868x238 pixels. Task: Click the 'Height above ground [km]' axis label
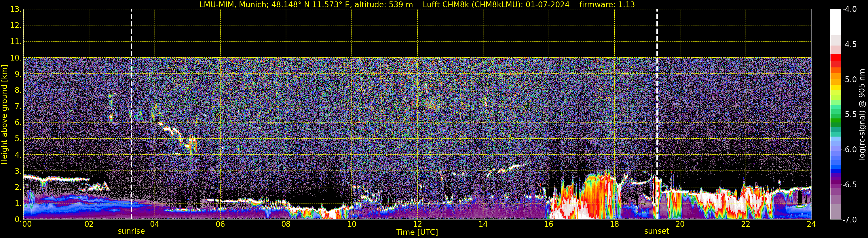[x=4, y=115]
